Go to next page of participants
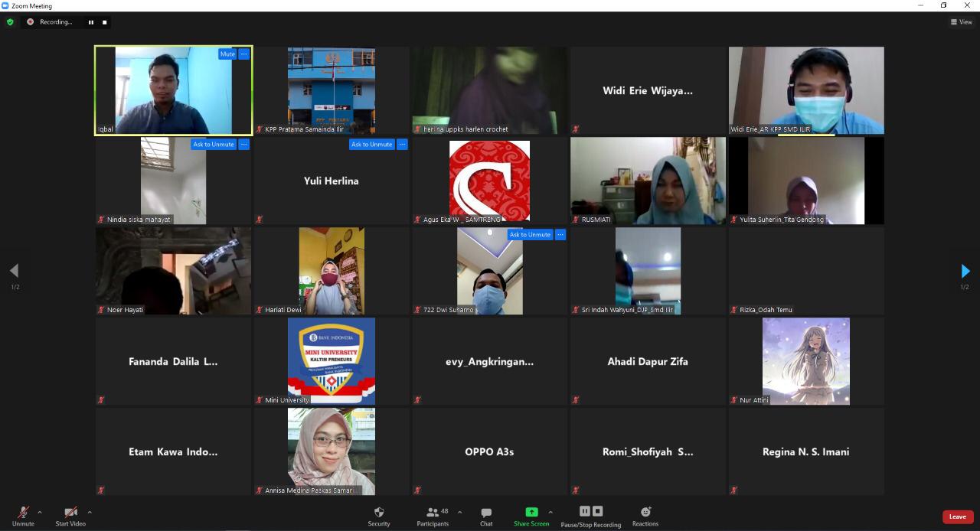Image resolution: width=980 pixels, height=531 pixels. click(965, 271)
